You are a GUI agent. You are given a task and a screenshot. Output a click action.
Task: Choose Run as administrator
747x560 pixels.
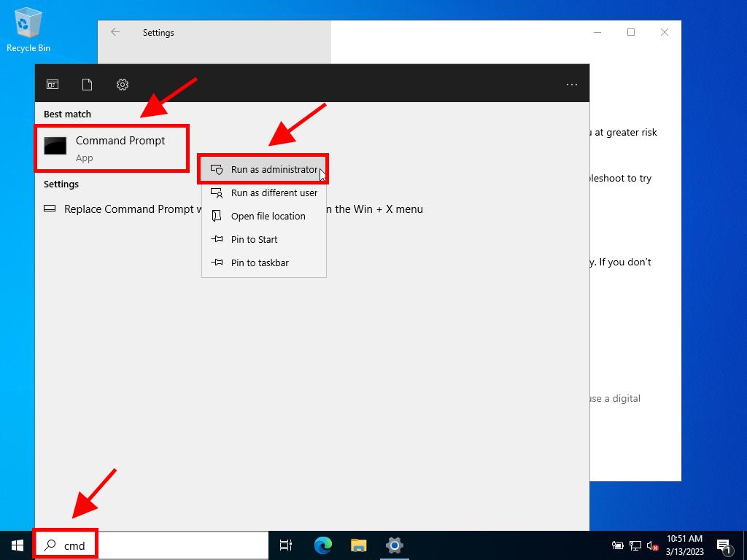point(264,169)
